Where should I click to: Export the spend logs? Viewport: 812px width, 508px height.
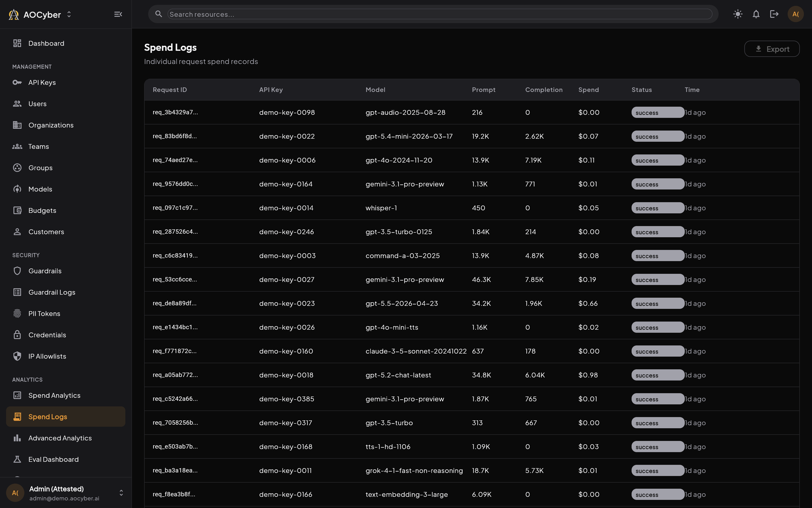(772, 49)
